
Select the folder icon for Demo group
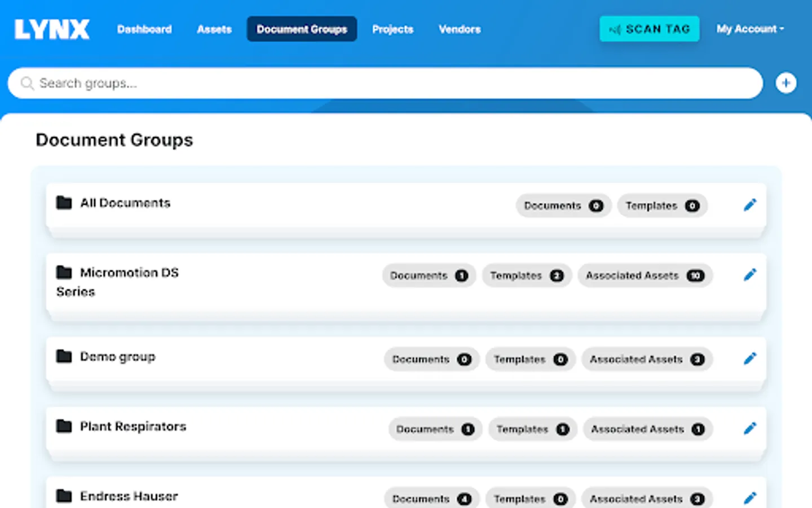coord(64,356)
